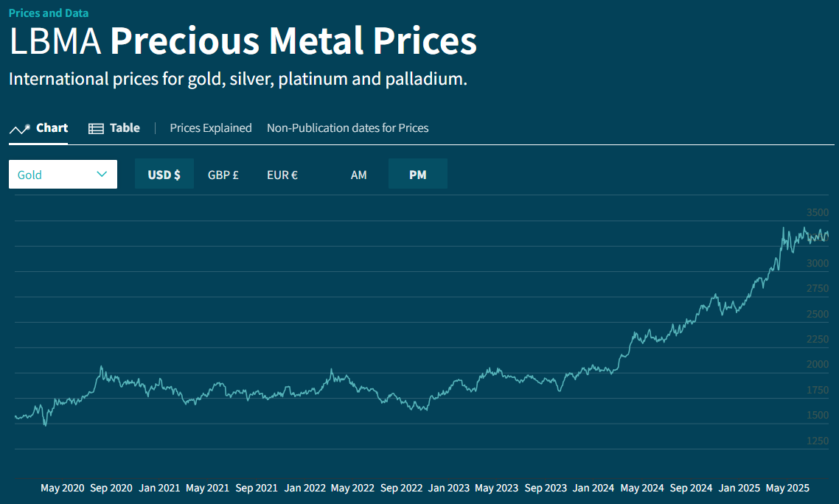Switch to the Table view tab

125,128
